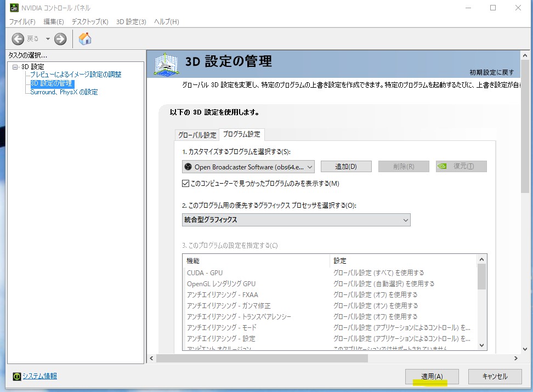Click the キャンセル button
Viewport: 533px width, 392px height.
[494, 377]
